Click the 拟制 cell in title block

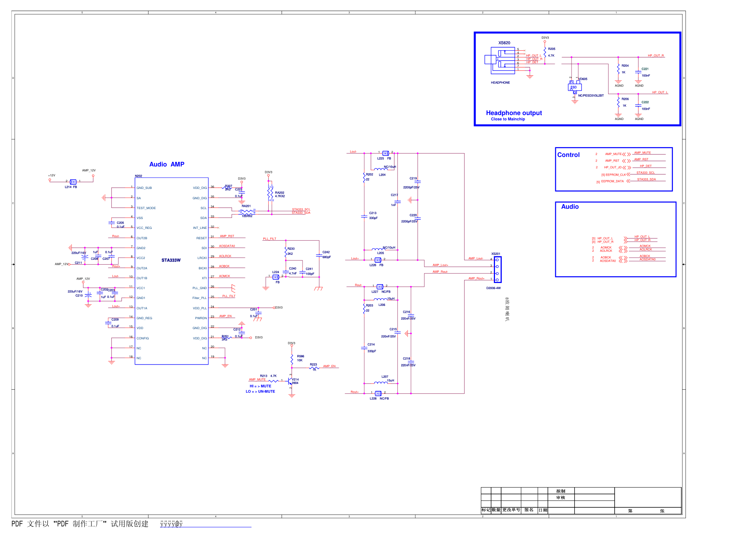click(561, 491)
